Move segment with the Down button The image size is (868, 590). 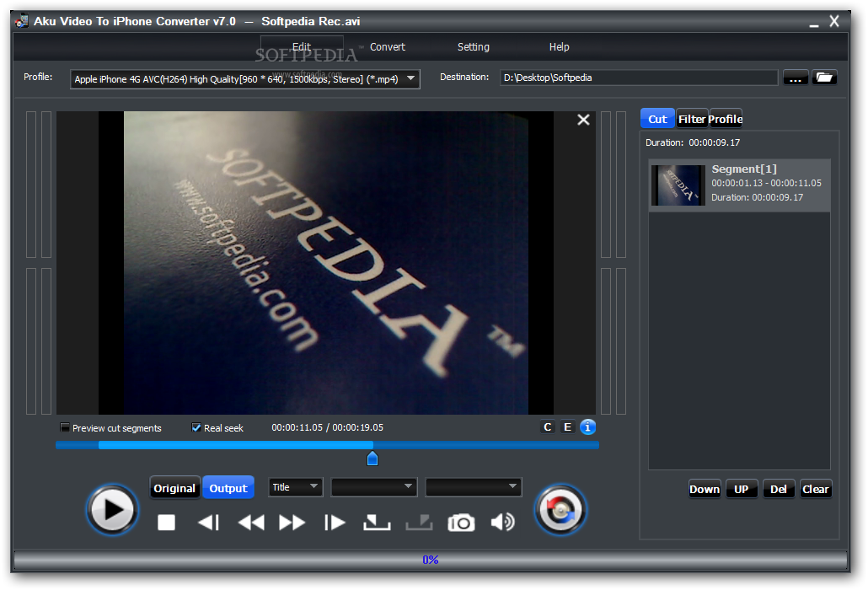tap(705, 489)
